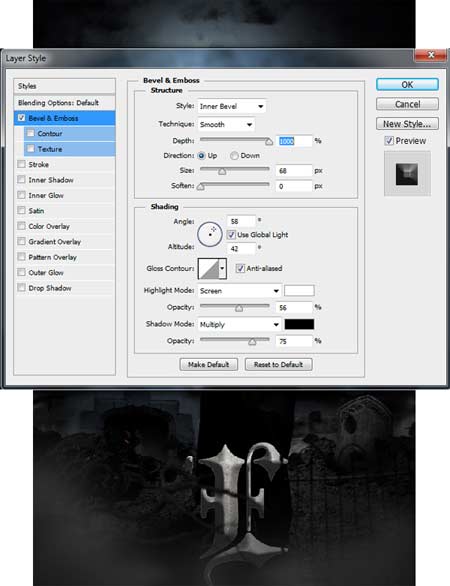Click the Shadow Opacity slider handle

pyautogui.click(x=252, y=342)
